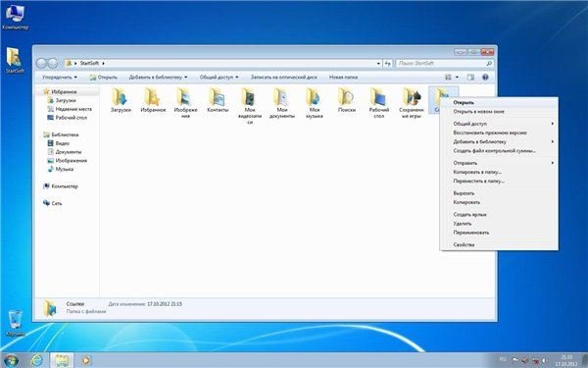Expand the Общий доступ context submenu
The image size is (588, 368).
499,124
